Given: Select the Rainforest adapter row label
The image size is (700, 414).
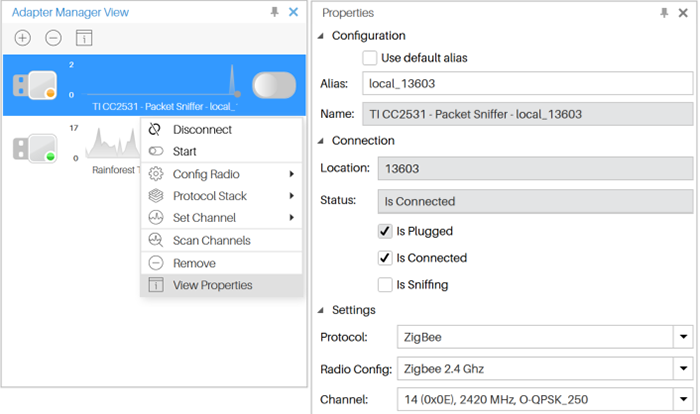Looking at the screenshot, I should [x=116, y=170].
